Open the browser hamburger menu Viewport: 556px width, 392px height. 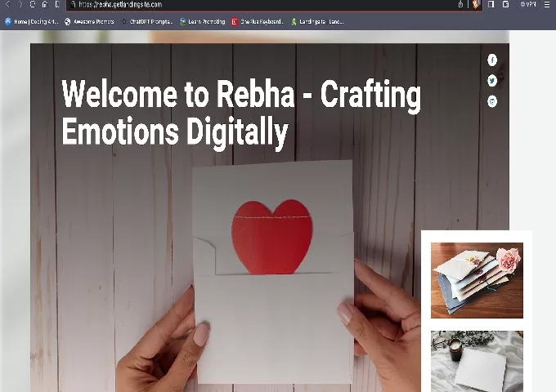[x=547, y=4]
